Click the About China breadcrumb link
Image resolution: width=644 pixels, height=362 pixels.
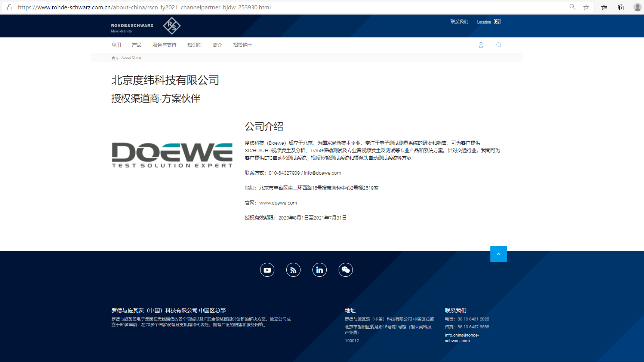[131, 58]
